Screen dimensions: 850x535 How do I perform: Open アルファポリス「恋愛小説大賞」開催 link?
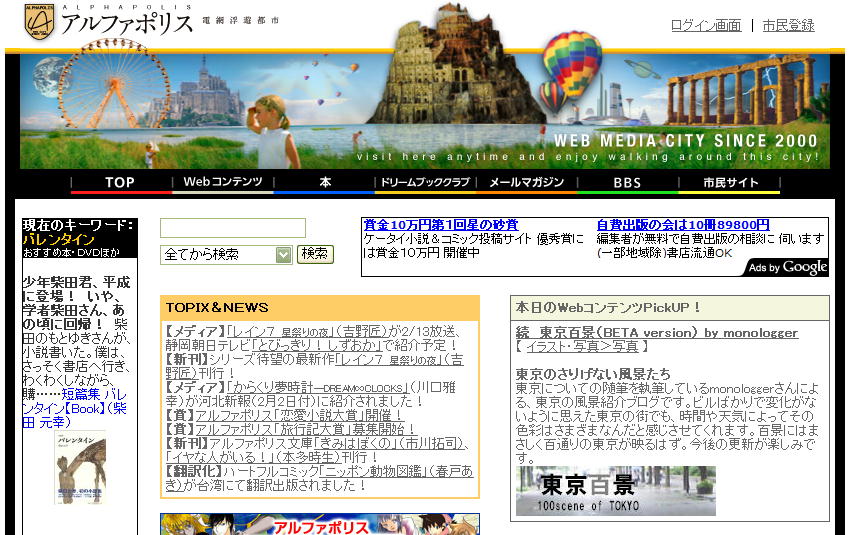[300, 416]
